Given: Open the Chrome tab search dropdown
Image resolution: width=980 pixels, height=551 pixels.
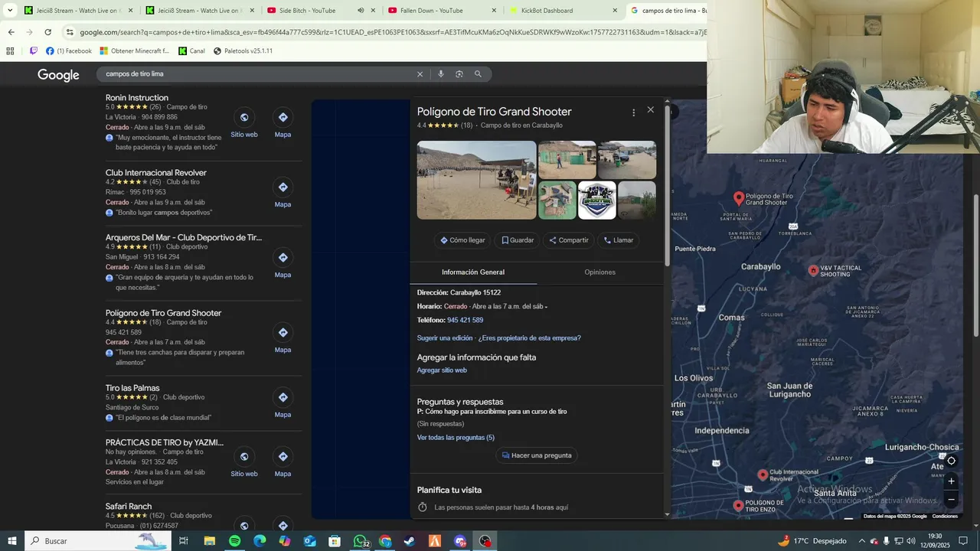Looking at the screenshot, I should [10, 11].
